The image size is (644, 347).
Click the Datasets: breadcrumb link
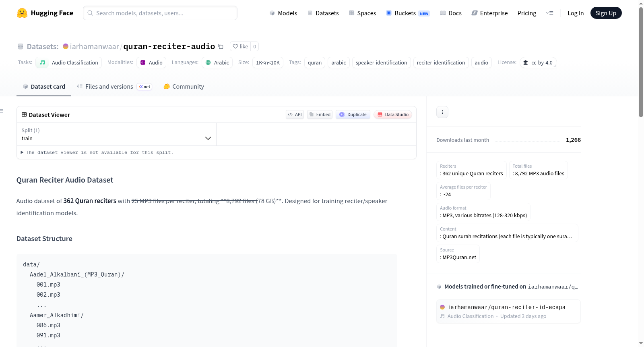pos(43,46)
